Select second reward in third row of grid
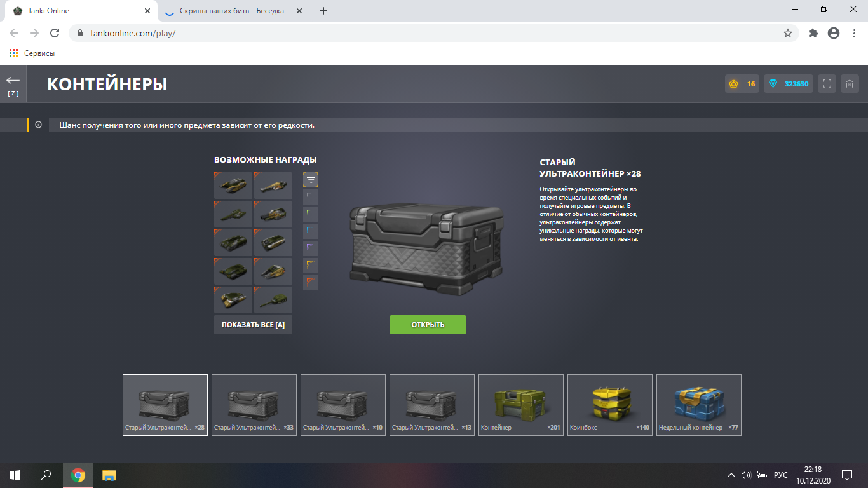Image resolution: width=868 pixels, height=488 pixels. [x=273, y=243]
